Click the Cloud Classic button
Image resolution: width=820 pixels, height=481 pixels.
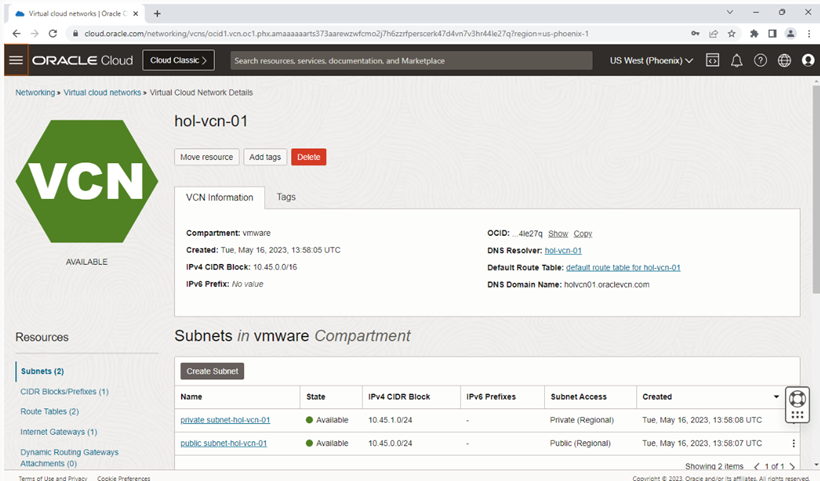pyautogui.click(x=178, y=61)
